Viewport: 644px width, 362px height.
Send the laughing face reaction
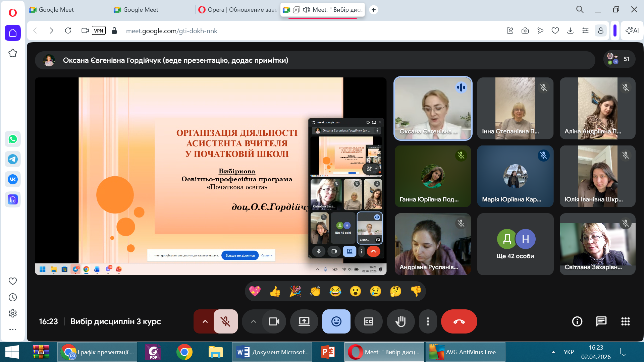coord(335,291)
